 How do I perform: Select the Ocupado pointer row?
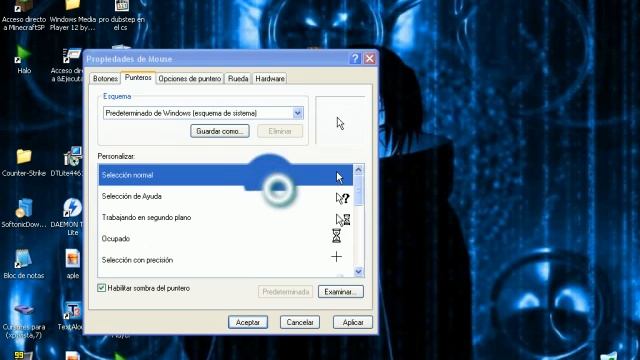click(225, 239)
